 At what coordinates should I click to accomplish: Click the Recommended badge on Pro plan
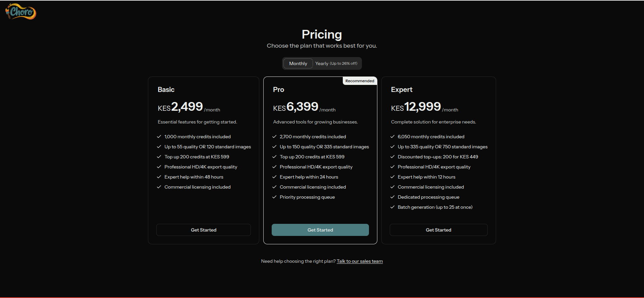click(360, 81)
